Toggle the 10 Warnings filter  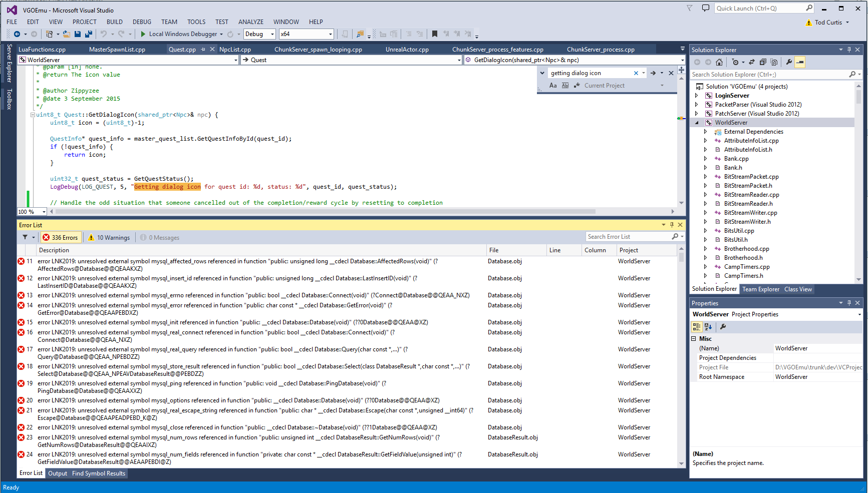[x=109, y=238]
